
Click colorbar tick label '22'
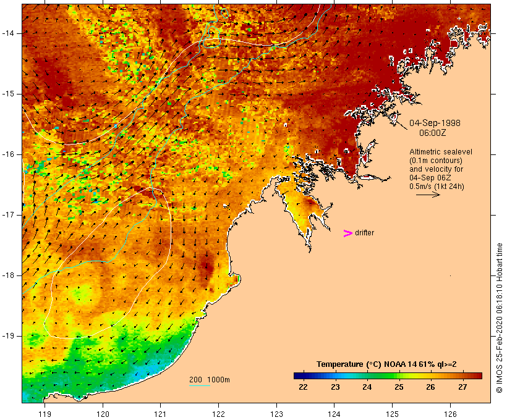click(304, 387)
